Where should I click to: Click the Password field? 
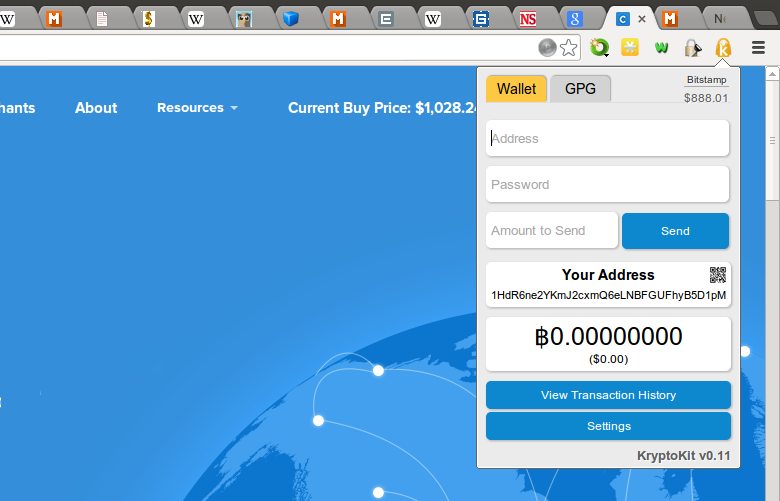tap(607, 185)
